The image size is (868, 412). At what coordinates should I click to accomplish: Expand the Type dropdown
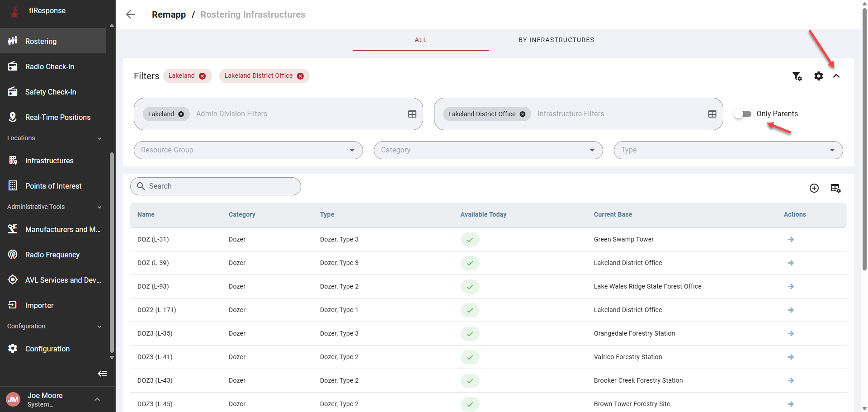(728, 150)
